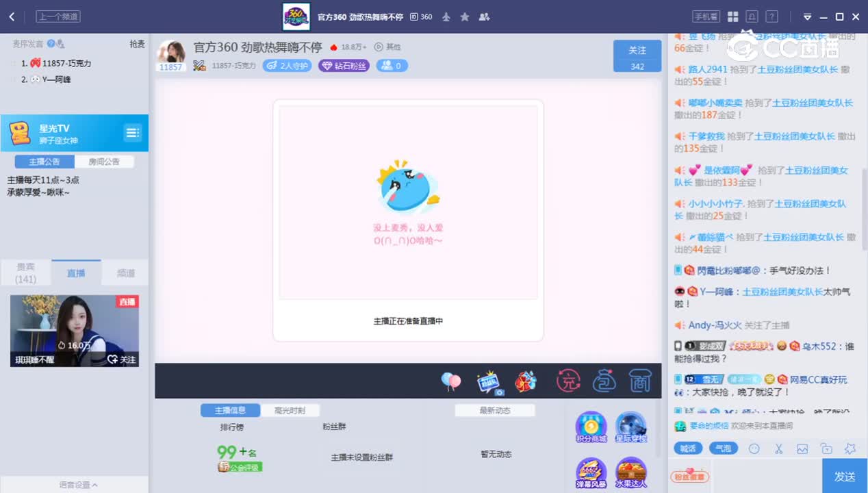This screenshot has height=493, width=868.
Task: Click the 商 shop icon
Action: coord(639,381)
